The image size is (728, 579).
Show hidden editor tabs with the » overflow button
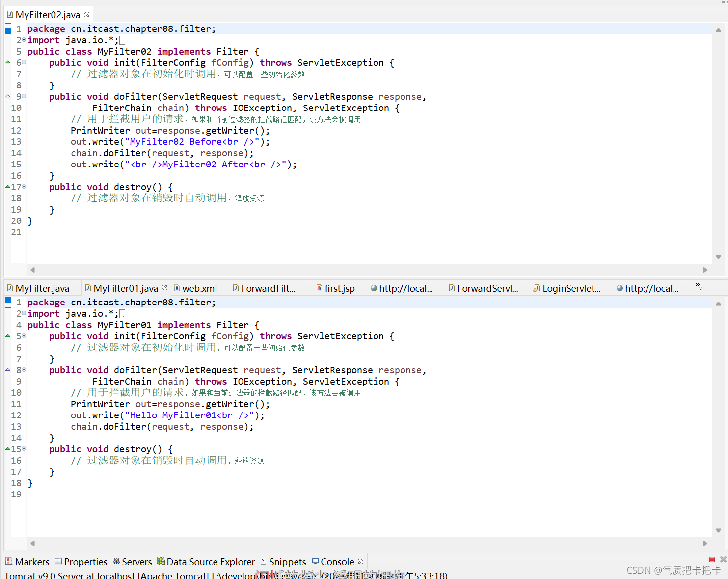point(699,287)
